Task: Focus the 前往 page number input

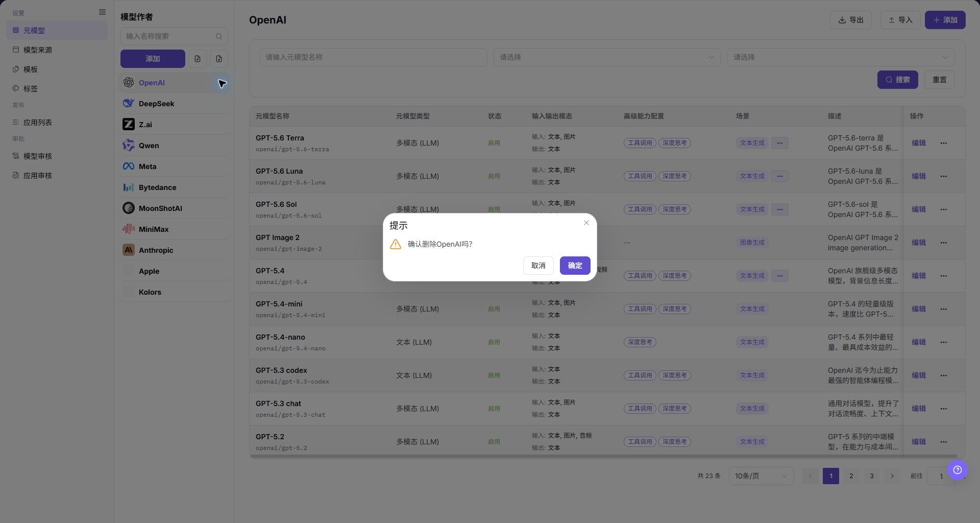Action: [x=941, y=476]
